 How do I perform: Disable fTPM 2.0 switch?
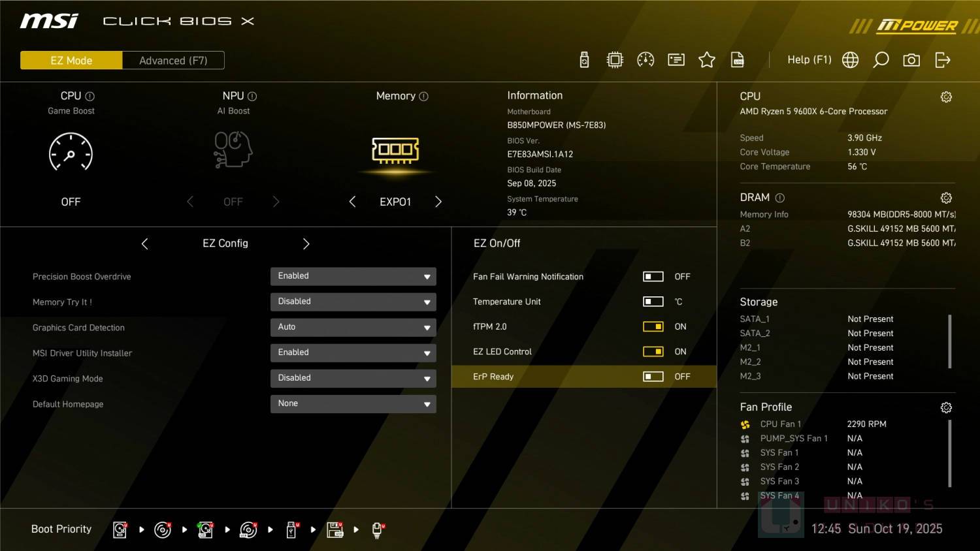tap(653, 326)
